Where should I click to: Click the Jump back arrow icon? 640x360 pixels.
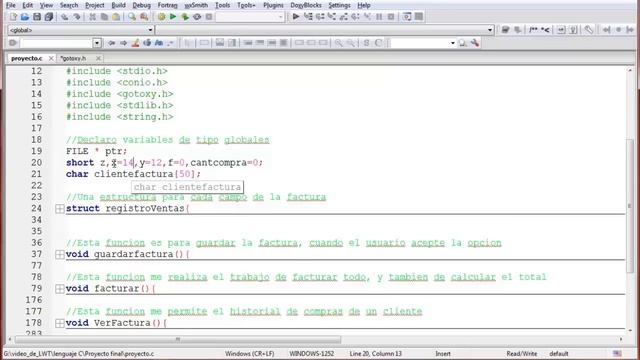point(111,43)
